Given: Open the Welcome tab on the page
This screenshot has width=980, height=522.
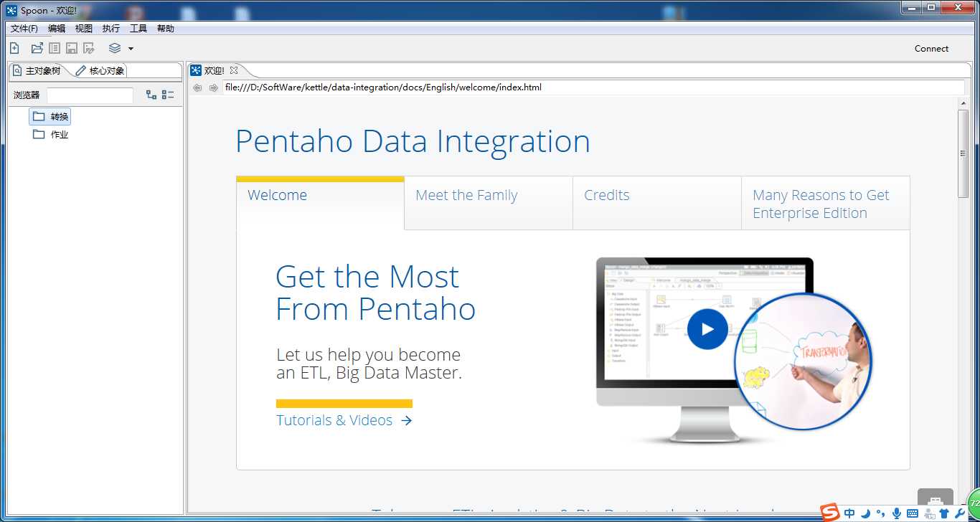Looking at the screenshot, I should pyautogui.click(x=320, y=202).
